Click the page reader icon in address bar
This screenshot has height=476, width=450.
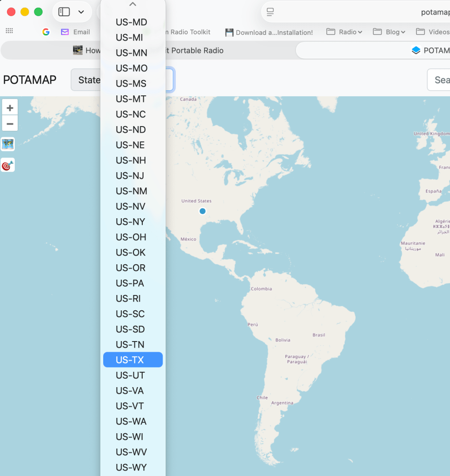pyautogui.click(x=270, y=12)
